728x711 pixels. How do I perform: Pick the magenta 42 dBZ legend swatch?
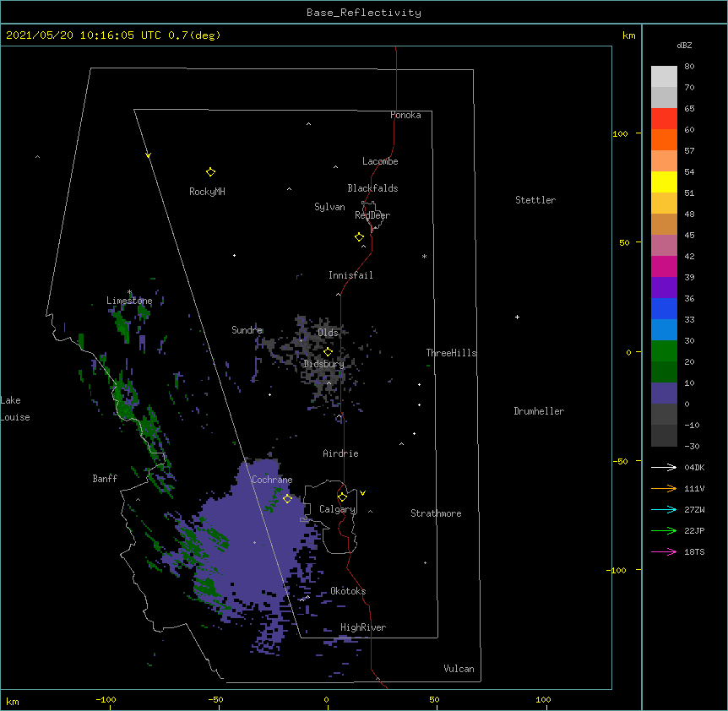point(664,266)
